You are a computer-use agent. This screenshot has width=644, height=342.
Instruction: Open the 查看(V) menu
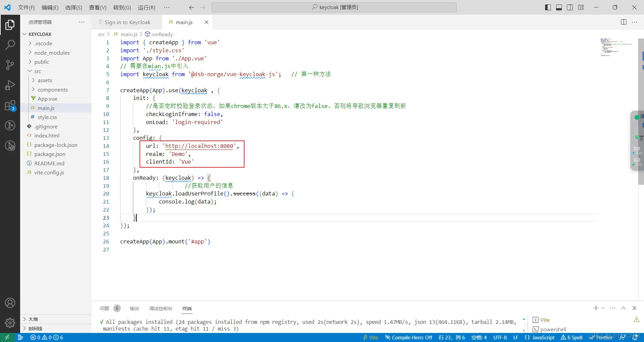click(98, 7)
